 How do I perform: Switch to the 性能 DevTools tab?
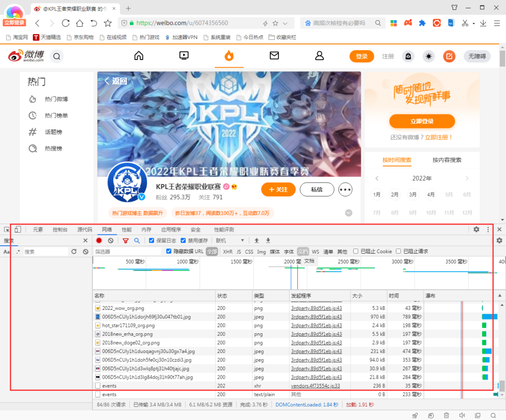(126, 230)
